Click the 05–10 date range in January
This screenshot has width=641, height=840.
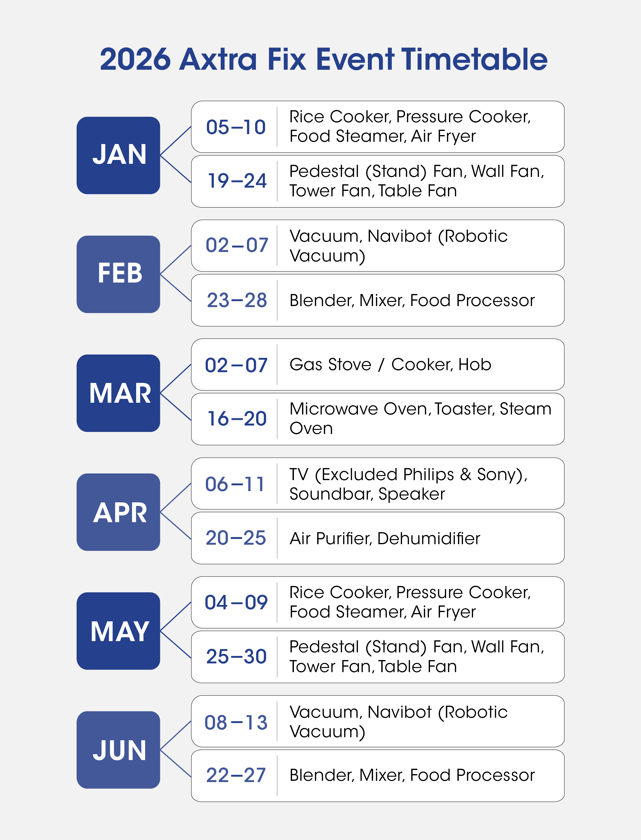pos(236,127)
